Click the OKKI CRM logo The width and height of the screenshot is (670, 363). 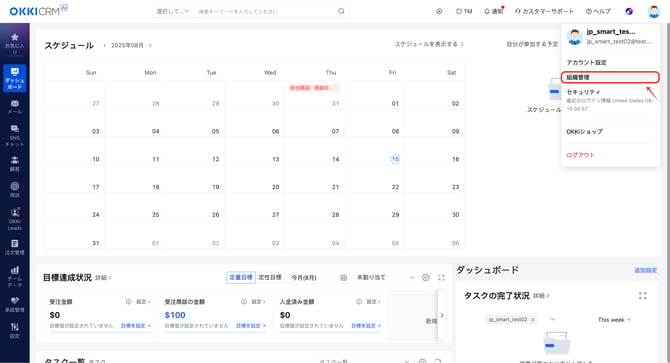[38, 11]
